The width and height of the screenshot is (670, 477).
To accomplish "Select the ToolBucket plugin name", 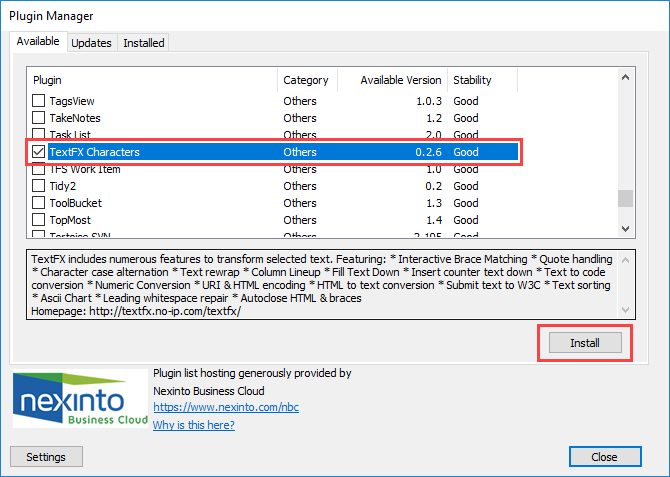I will pos(76,203).
